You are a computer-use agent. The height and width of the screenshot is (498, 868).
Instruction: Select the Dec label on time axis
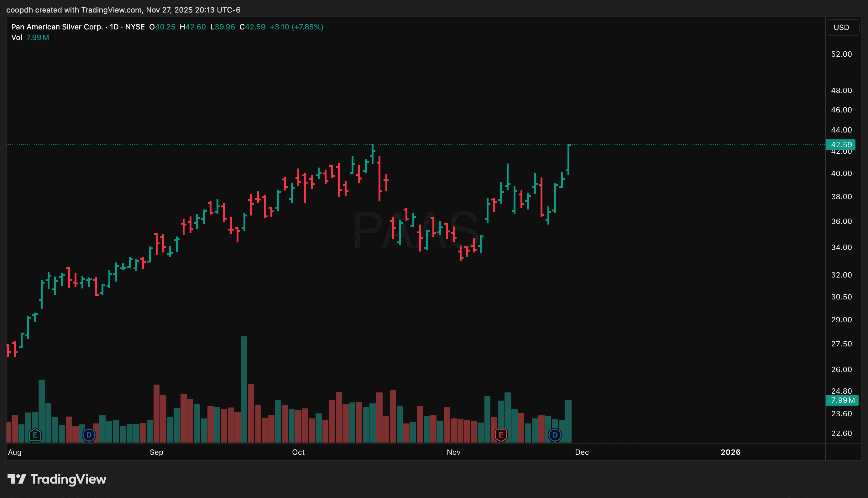pyautogui.click(x=582, y=452)
